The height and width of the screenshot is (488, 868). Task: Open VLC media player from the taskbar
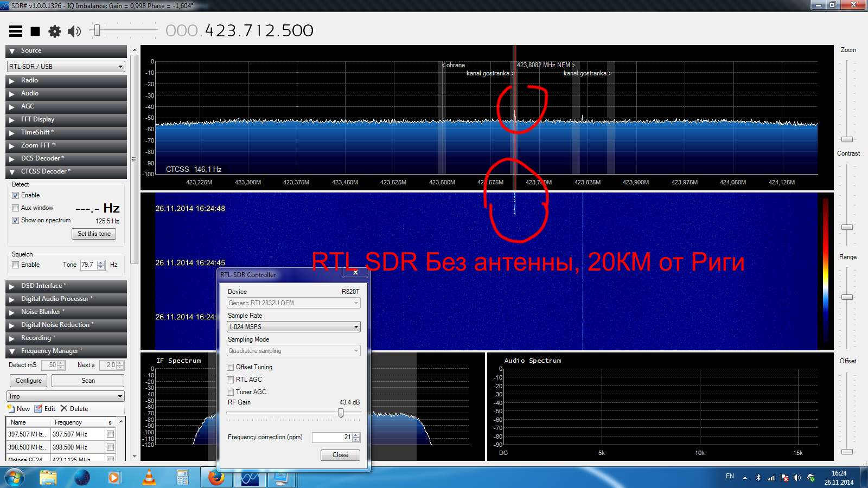tap(149, 478)
